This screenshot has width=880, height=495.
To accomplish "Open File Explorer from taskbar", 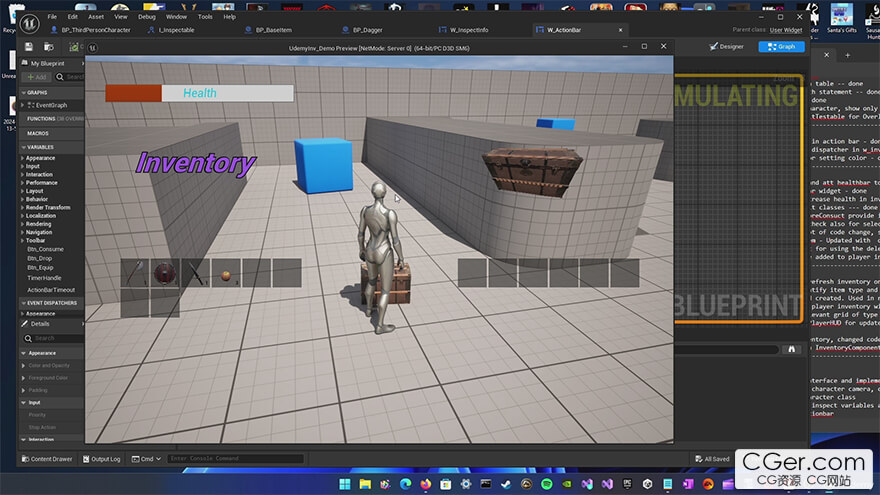I will coord(365,484).
